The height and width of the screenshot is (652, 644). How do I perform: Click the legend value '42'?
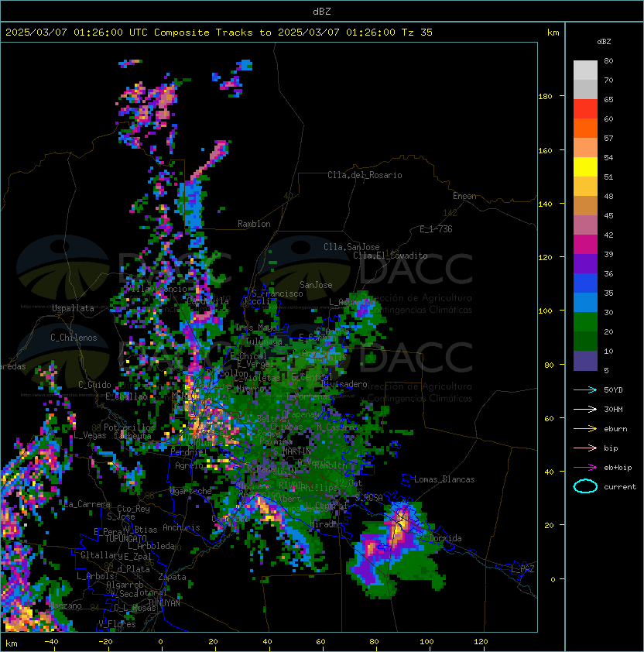608,235
